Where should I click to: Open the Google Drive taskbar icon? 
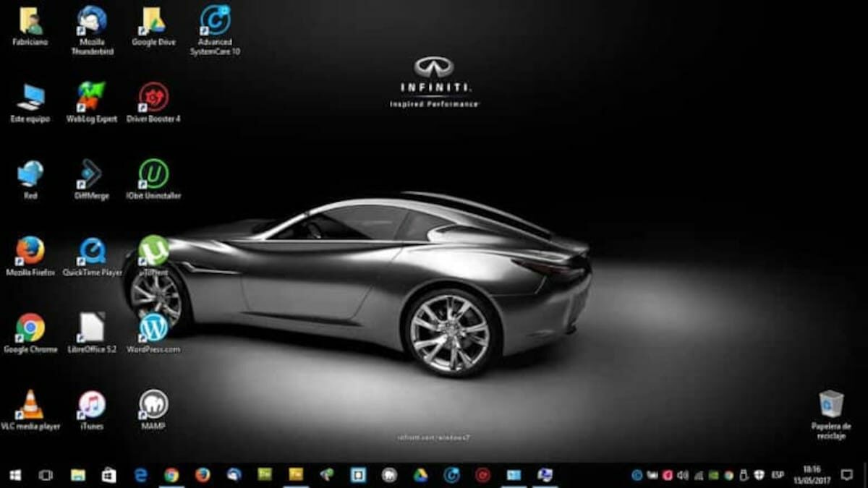[420, 475]
